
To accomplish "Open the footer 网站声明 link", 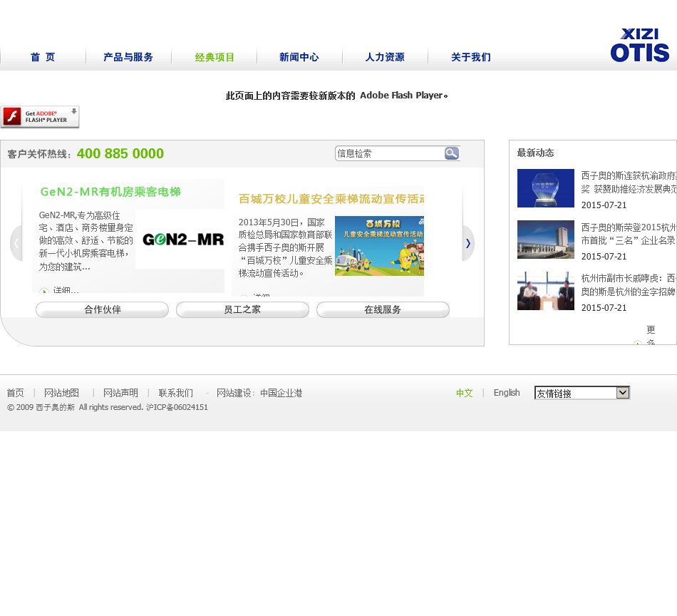I will coord(120,393).
